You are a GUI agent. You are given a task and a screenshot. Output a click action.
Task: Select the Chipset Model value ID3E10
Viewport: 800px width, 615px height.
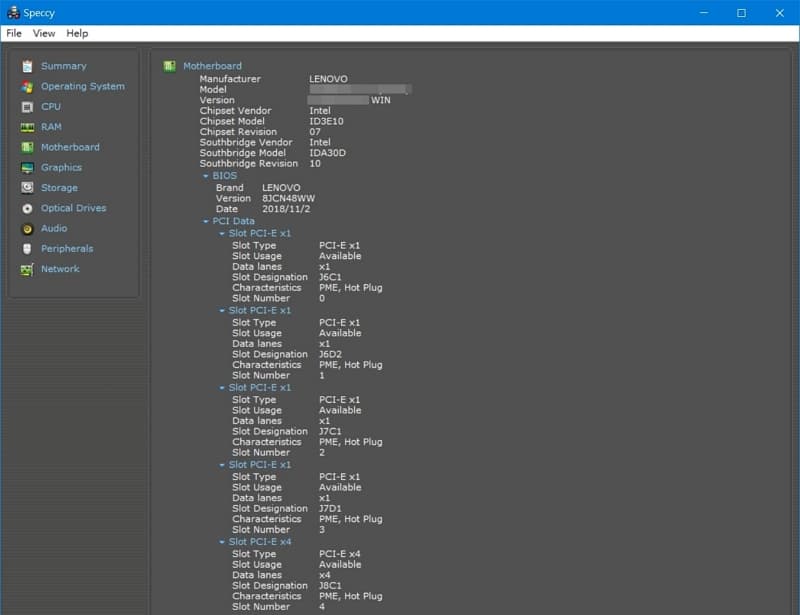pos(326,121)
